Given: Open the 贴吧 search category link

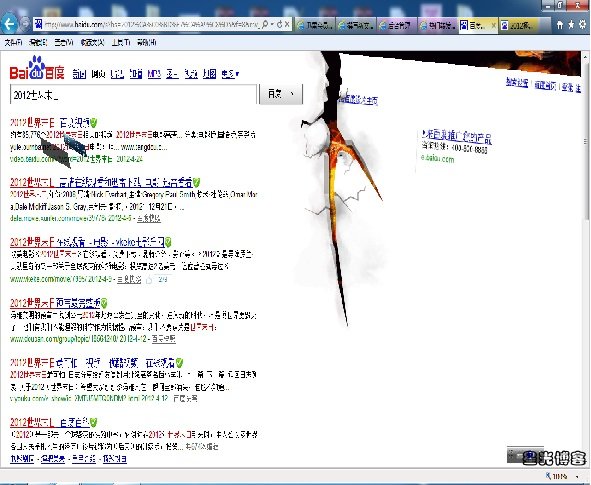Looking at the screenshot, I should (117, 74).
